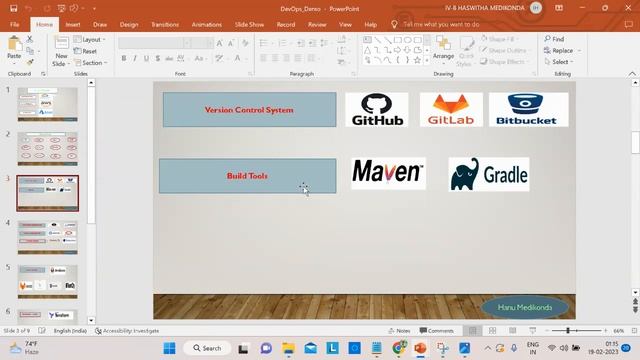640x360 pixels.
Task: Open the File menu
Action: pos(15,24)
